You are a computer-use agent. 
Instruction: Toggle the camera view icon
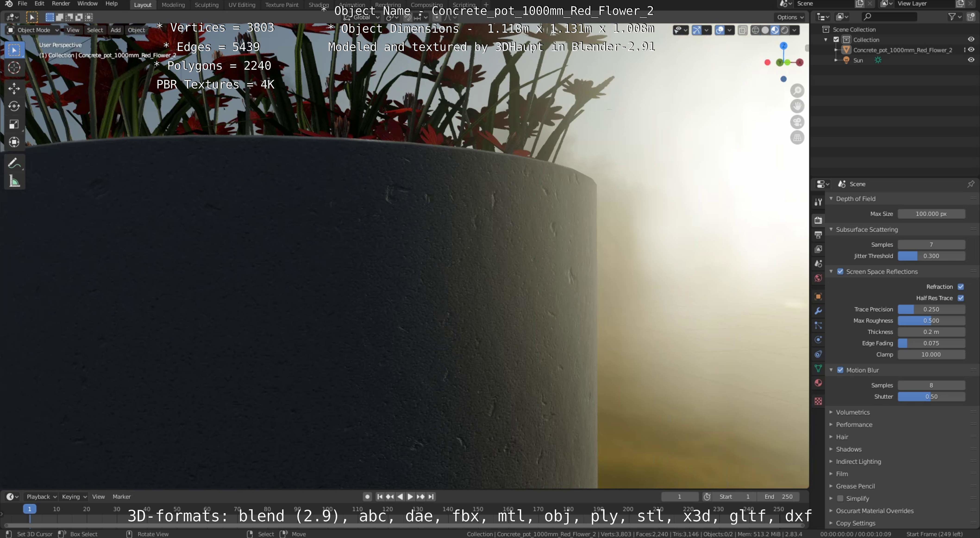click(797, 122)
